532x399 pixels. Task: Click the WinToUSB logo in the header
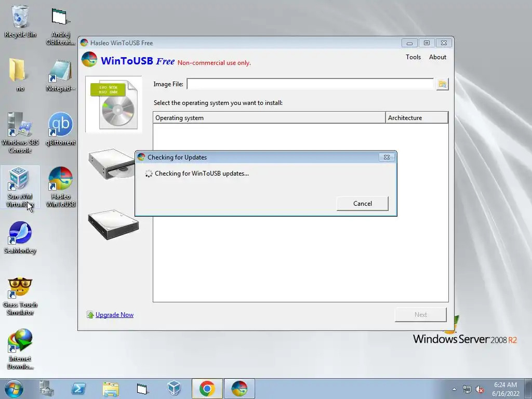(89, 60)
